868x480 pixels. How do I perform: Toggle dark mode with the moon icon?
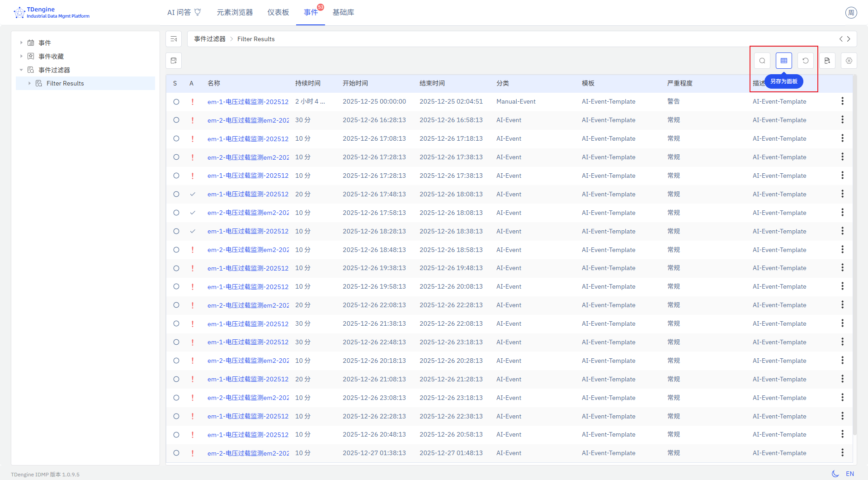point(835,474)
